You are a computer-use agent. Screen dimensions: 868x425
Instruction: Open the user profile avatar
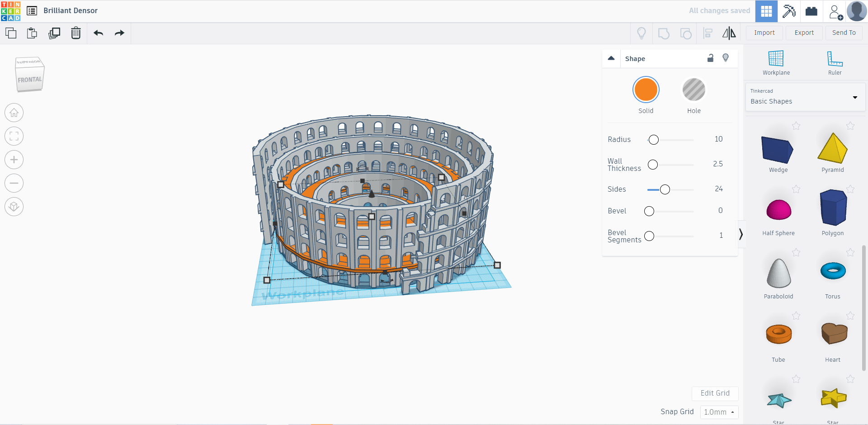pos(857,11)
